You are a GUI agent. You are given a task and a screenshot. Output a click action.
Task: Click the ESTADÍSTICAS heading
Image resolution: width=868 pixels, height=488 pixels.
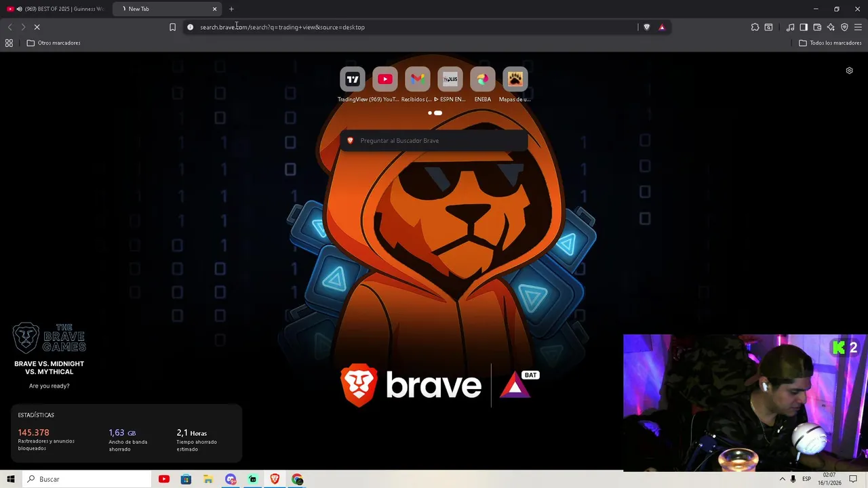point(36,415)
